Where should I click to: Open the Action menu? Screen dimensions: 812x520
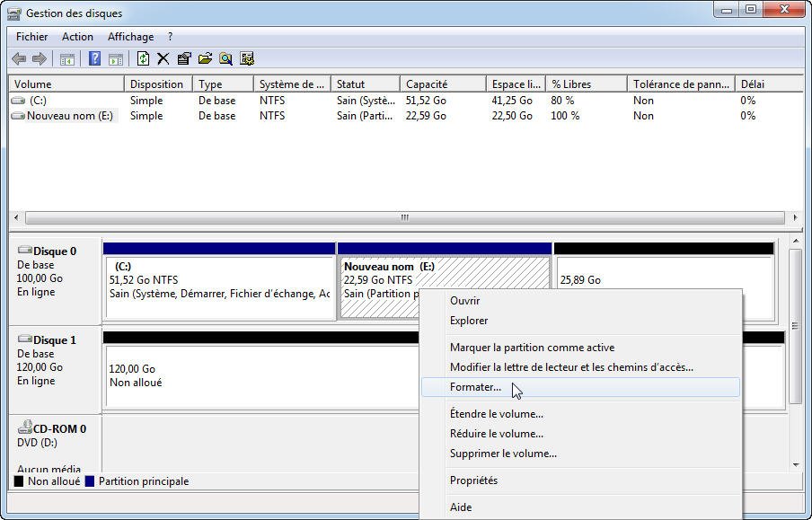pos(77,37)
